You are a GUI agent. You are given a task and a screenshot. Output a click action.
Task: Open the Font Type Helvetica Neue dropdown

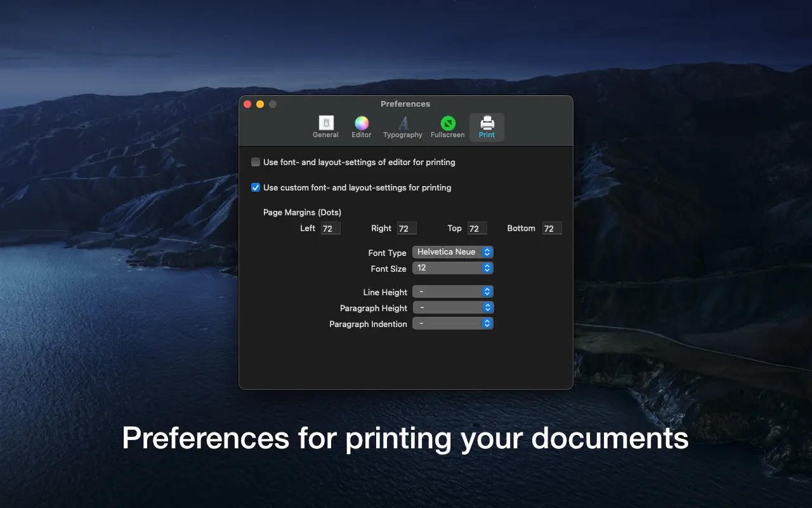click(452, 252)
